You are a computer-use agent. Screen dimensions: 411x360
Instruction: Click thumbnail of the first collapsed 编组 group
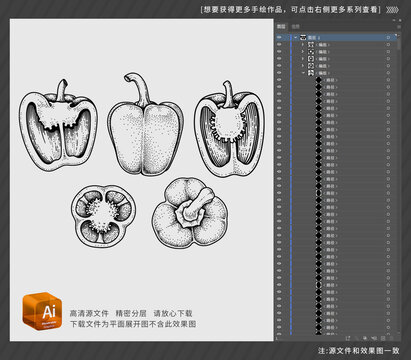click(311, 44)
